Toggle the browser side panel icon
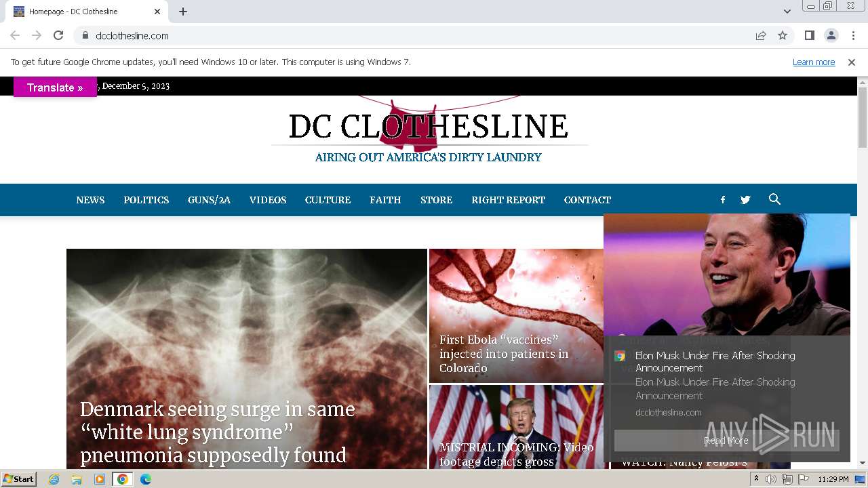868x488 pixels. click(x=809, y=35)
